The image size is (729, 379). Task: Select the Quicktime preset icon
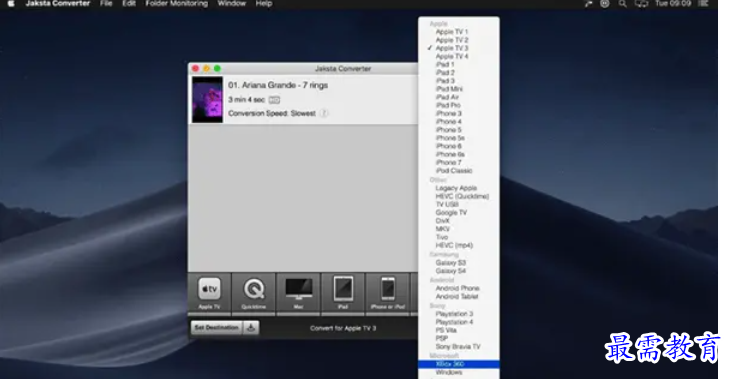[x=254, y=293]
